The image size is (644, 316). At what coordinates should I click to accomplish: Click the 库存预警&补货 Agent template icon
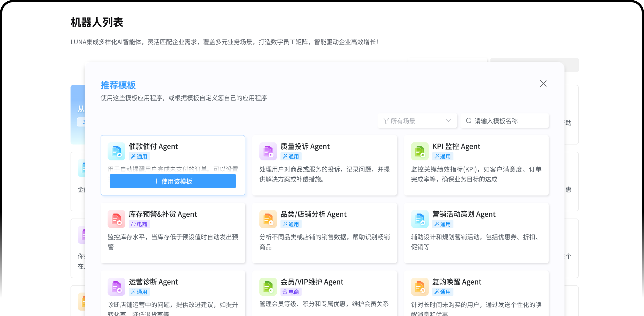coord(116,219)
